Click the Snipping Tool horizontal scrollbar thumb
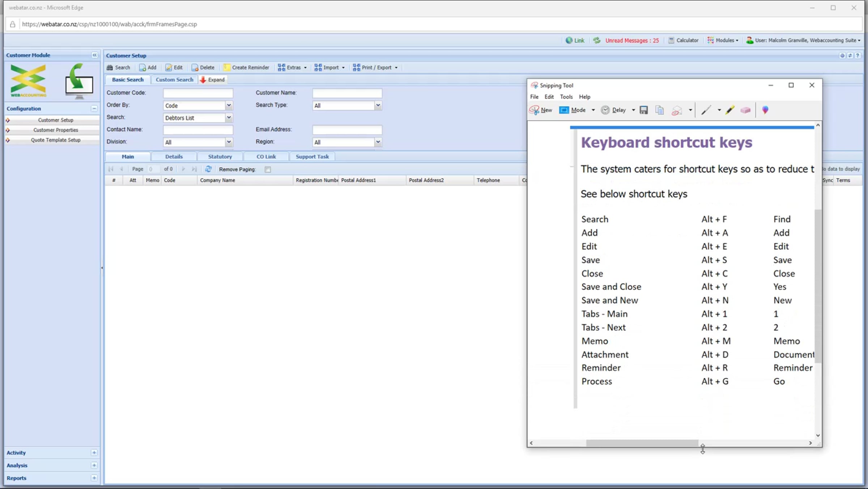 coord(642,443)
